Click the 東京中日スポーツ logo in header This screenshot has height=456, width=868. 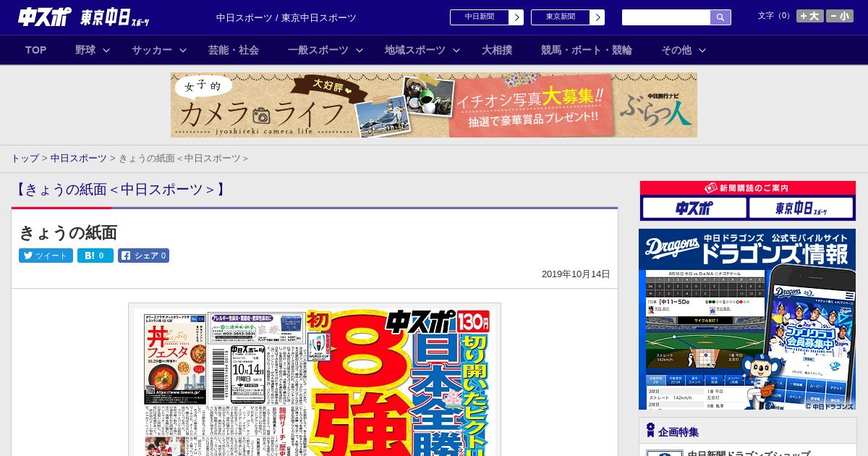click(116, 18)
